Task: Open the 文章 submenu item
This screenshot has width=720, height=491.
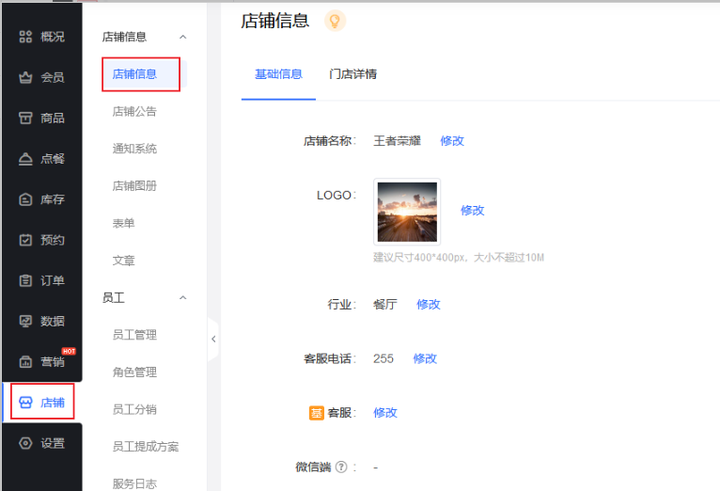Action: [124, 260]
